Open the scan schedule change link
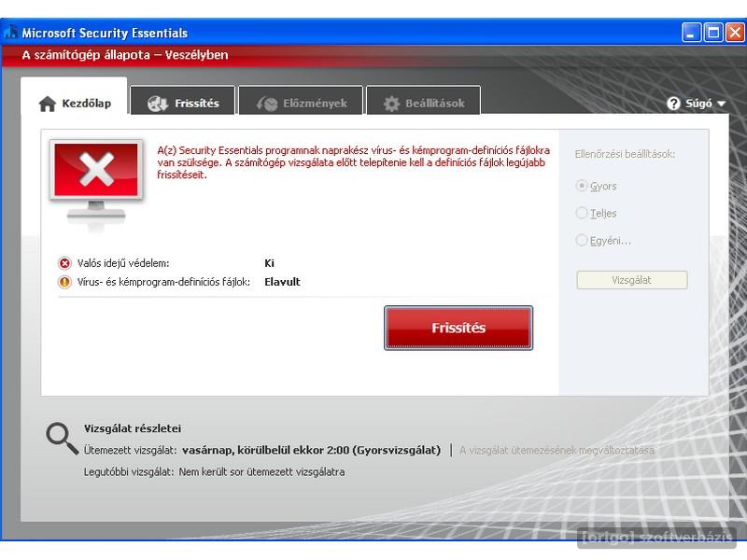 coord(557,450)
